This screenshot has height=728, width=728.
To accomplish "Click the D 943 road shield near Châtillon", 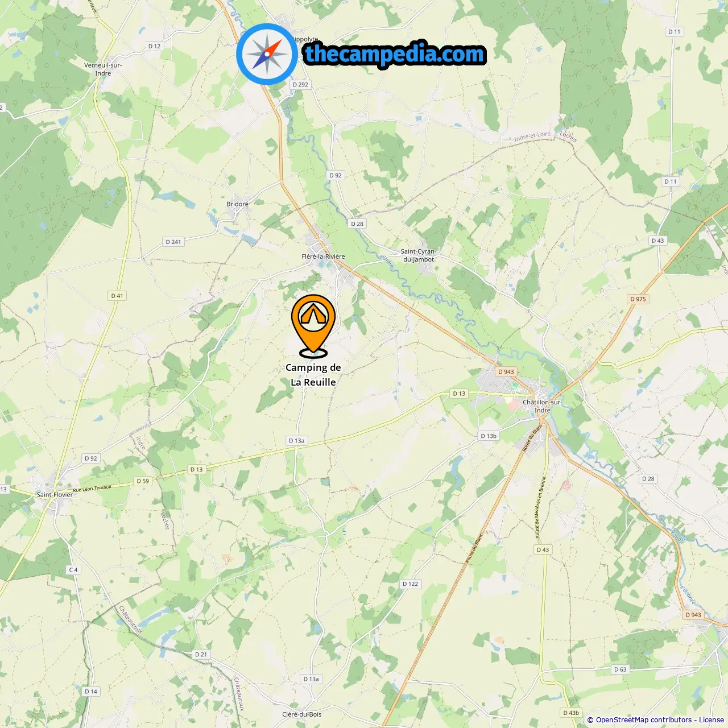I will [x=506, y=371].
